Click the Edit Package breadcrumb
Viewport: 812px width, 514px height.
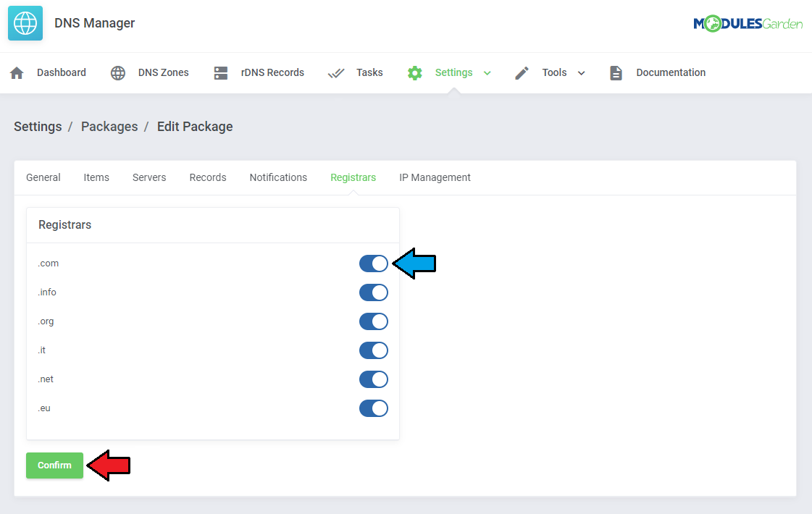195,127
